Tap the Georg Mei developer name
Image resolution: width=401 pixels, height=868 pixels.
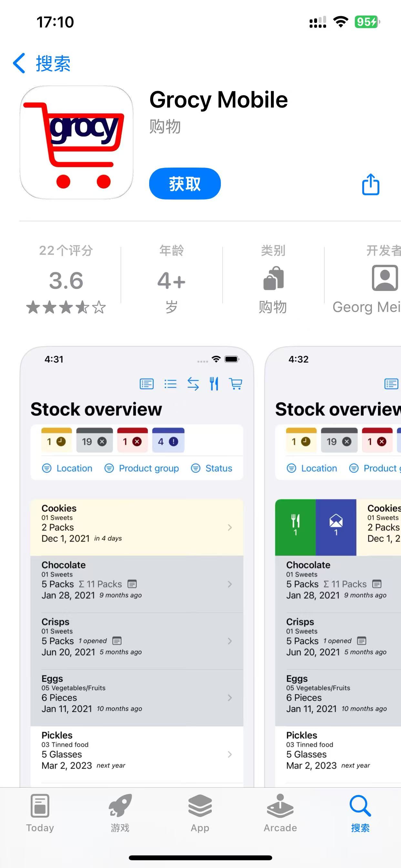(x=367, y=307)
